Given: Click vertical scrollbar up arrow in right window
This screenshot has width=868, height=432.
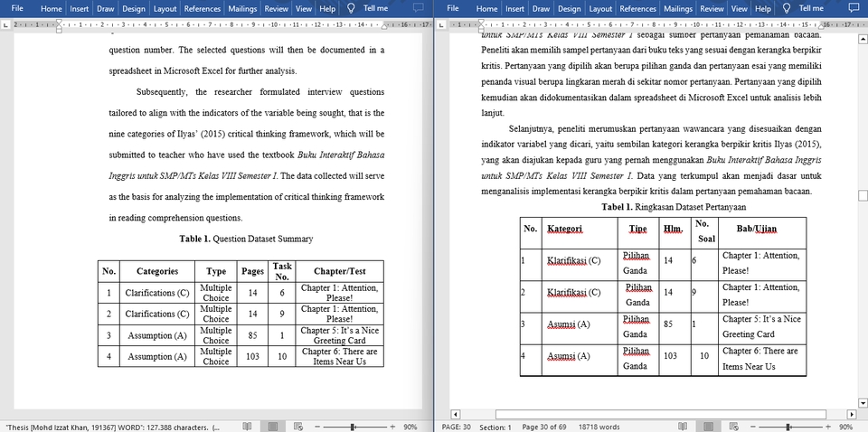Looking at the screenshot, I should point(863,39).
